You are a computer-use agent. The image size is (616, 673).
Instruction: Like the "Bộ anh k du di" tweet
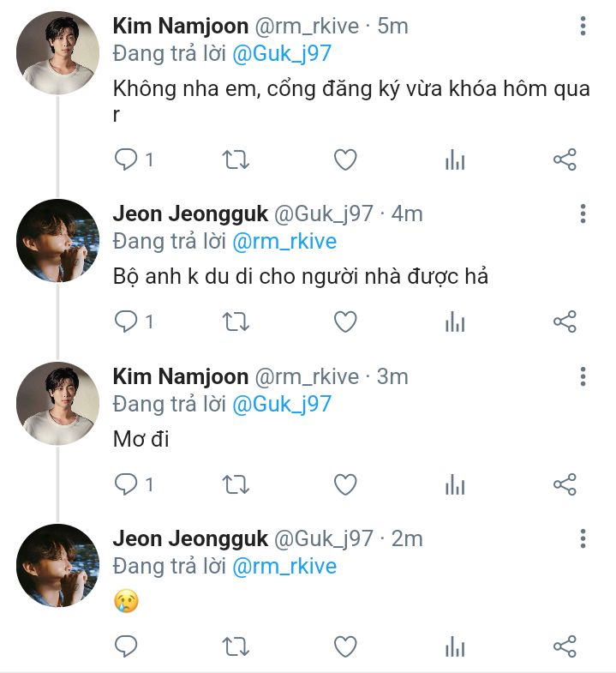[345, 321]
